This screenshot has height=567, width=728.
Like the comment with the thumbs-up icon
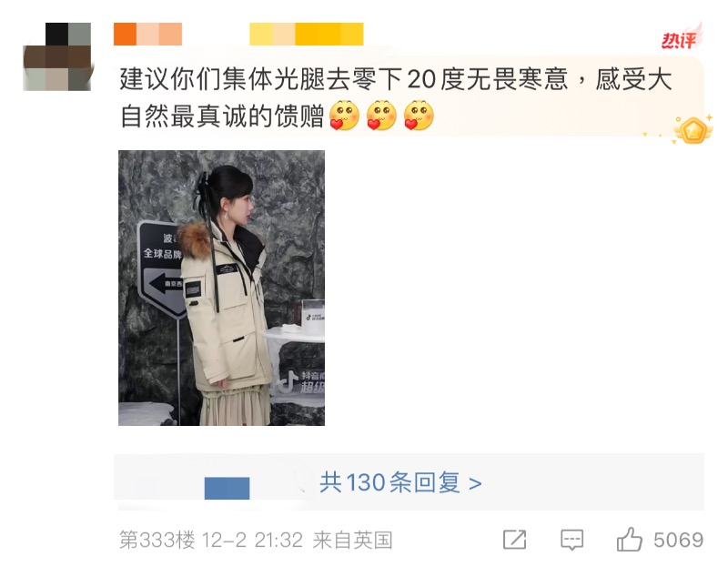(x=629, y=539)
